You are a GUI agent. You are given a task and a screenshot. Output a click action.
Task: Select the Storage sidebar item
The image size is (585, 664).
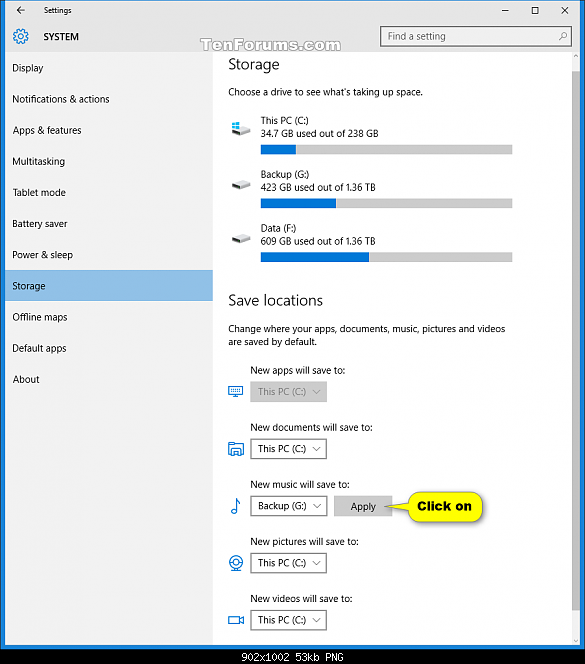click(109, 286)
